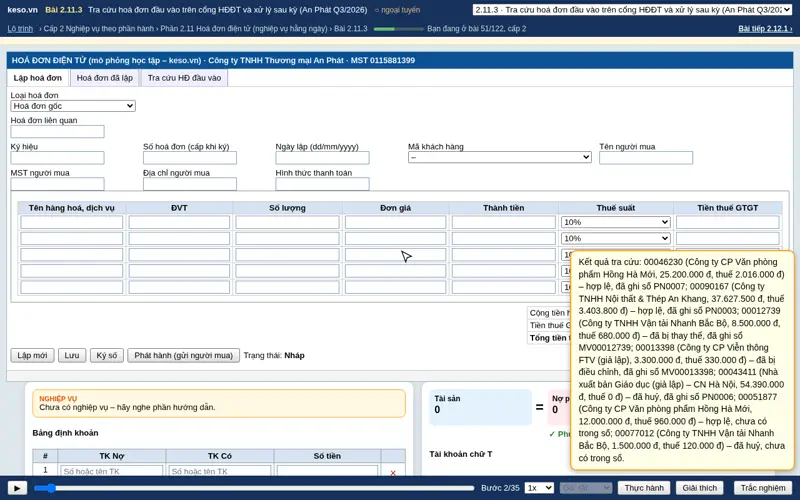This screenshot has height=500, width=800.
Task: Focus the Địa chỉ người mua field
Action: click(x=190, y=184)
